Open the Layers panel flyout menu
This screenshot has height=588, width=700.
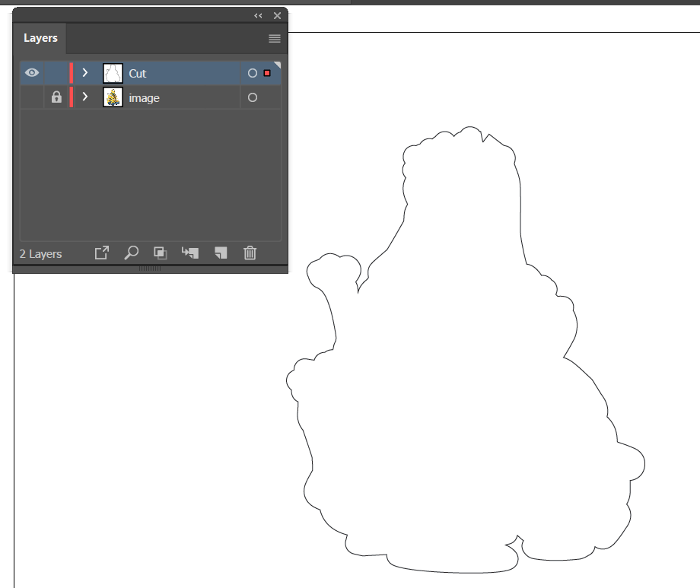(x=274, y=38)
